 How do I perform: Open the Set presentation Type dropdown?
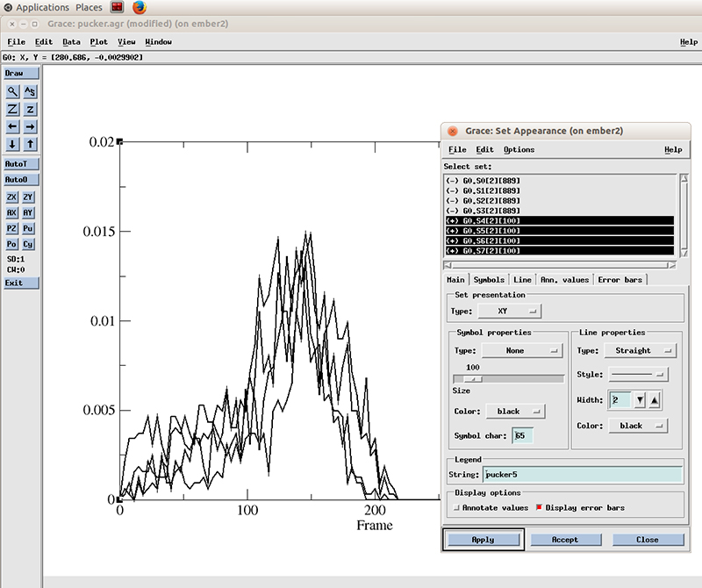click(x=509, y=311)
